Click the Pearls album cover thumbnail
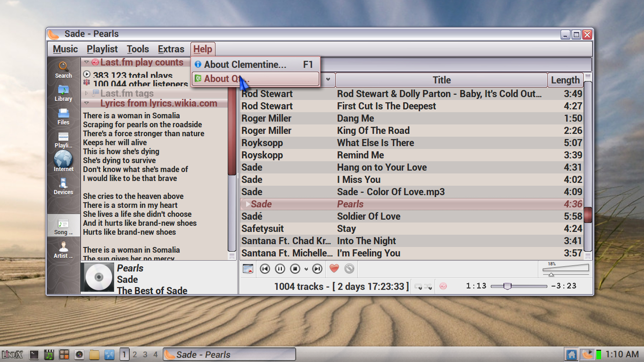 coord(99,277)
